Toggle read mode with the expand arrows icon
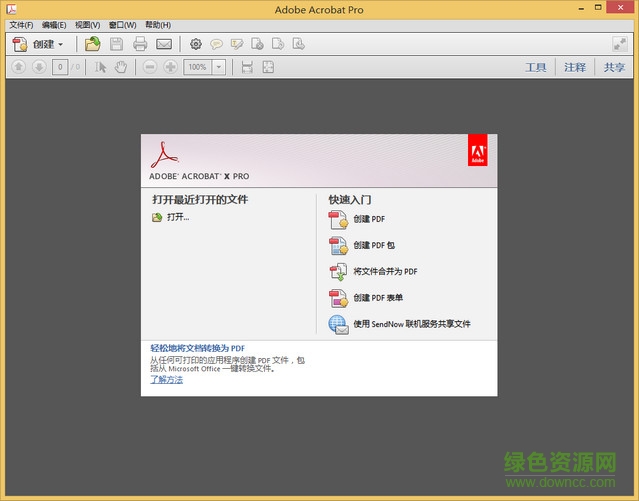 tap(619, 44)
